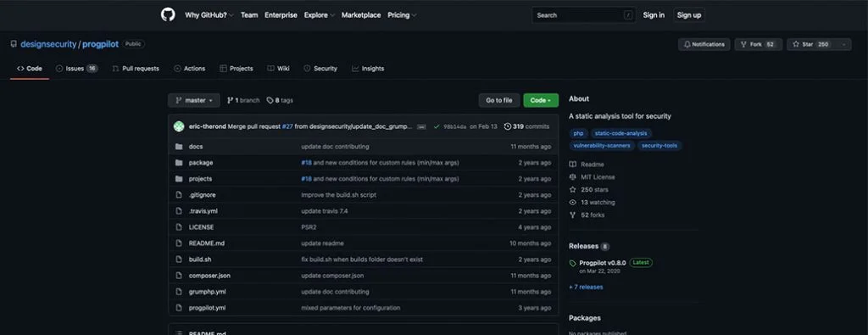Open the Readme link in About
Viewport: 868px width, 335px height.
tap(587, 165)
